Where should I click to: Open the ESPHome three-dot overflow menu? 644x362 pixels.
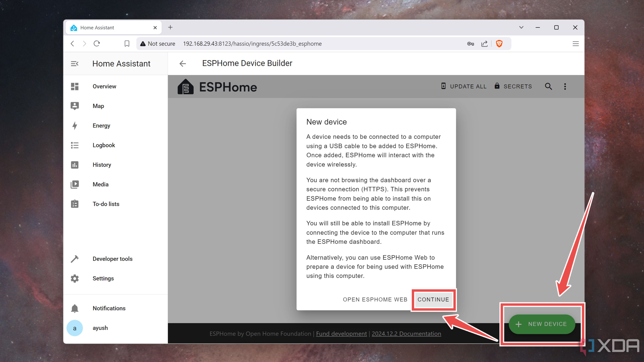[565, 86]
